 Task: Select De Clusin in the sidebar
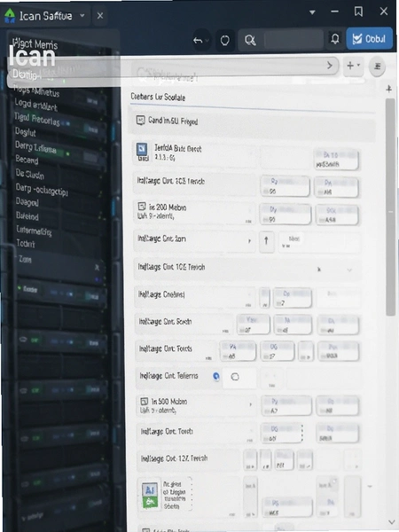point(30,174)
